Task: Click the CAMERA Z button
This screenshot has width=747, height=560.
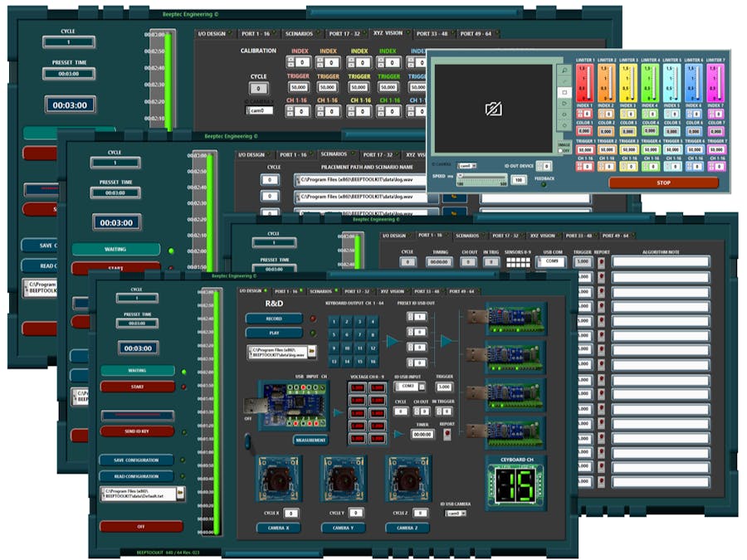Action: [x=408, y=528]
